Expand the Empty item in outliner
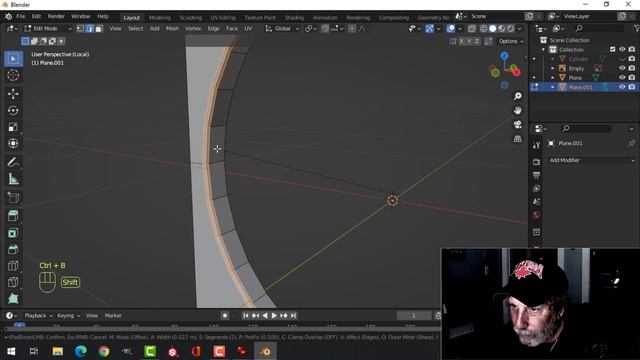 point(553,68)
